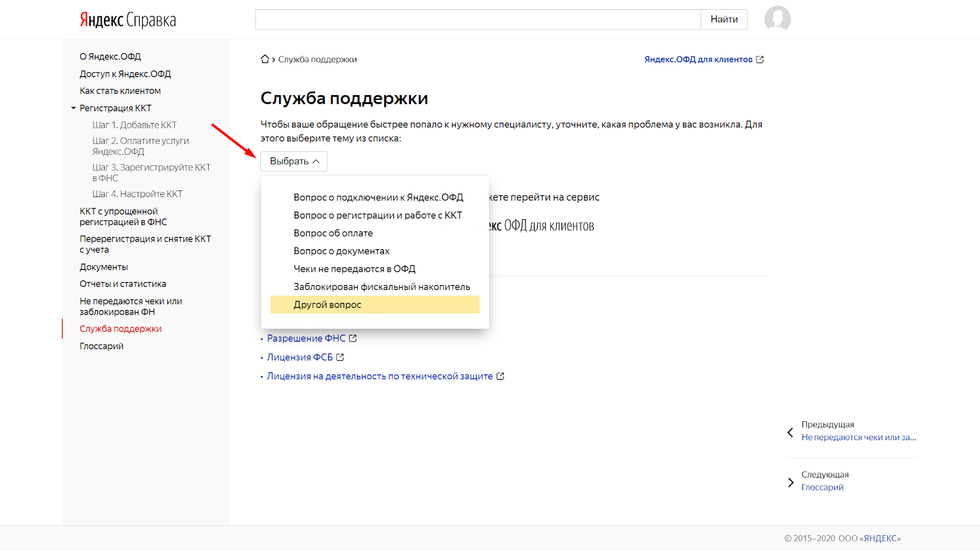Click the previous page chevron arrow

click(790, 432)
